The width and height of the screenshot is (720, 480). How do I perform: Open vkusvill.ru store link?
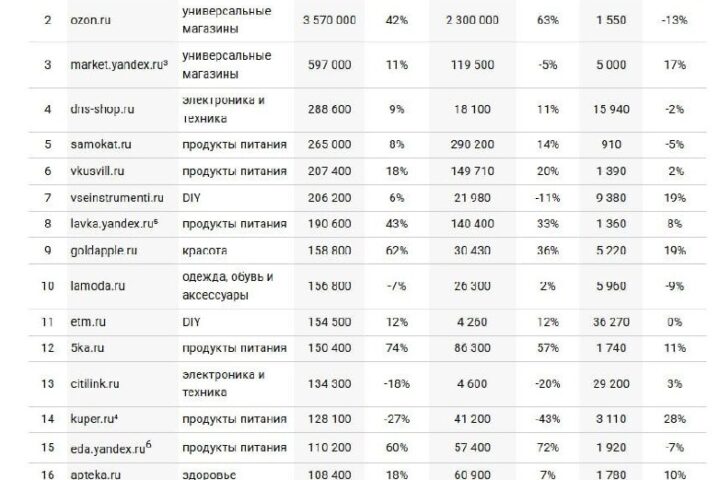pos(97,171)
